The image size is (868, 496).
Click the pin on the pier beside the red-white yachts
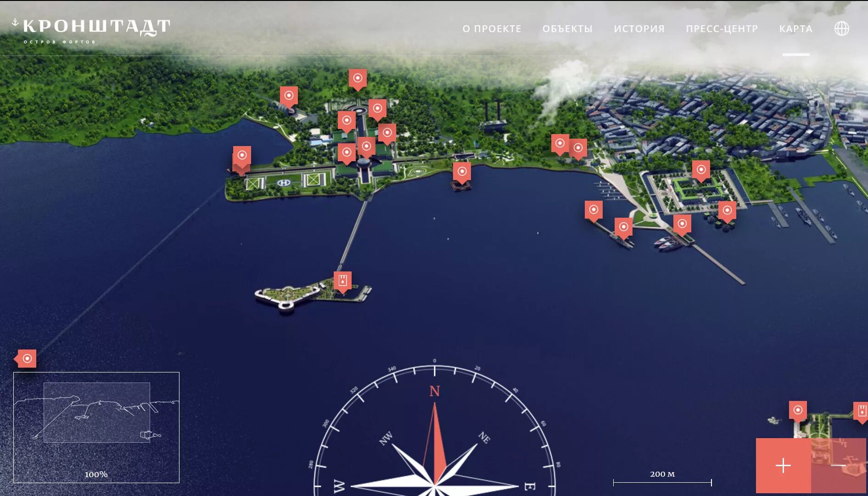682,225
